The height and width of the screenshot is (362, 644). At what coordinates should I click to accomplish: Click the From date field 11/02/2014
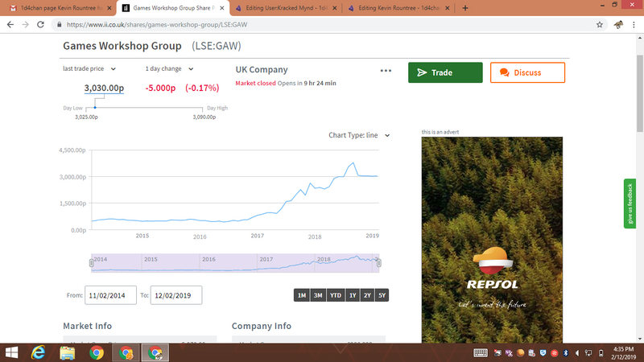(110, 295)
